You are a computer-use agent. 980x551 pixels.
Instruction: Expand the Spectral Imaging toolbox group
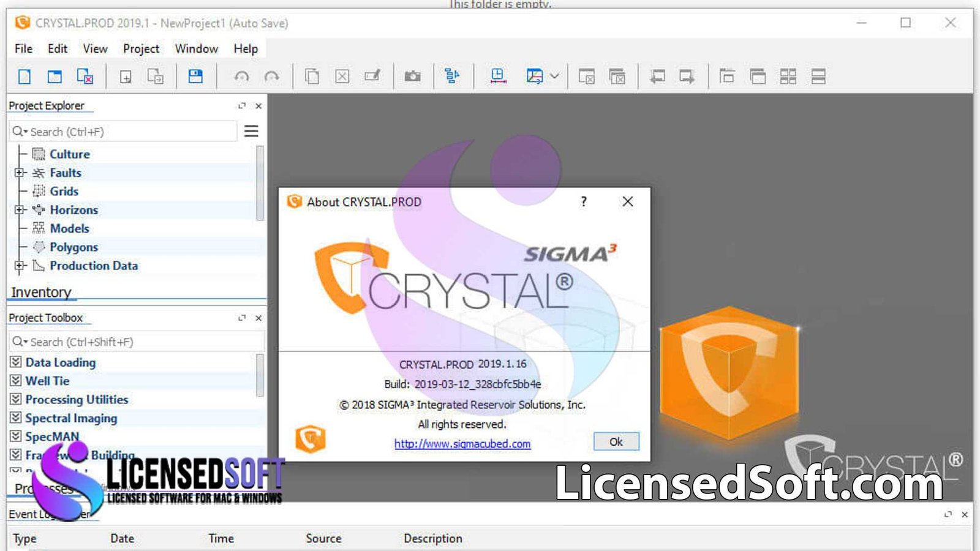tap(16, 418)
